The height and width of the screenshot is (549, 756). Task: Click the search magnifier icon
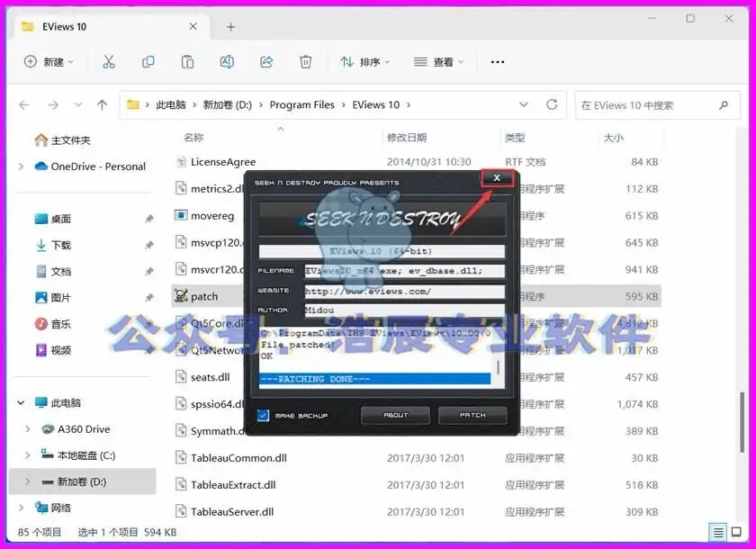724,105
